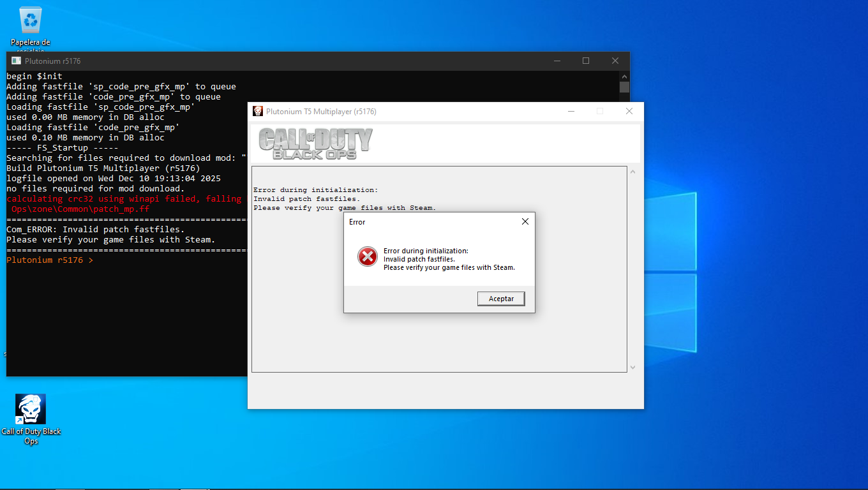Click the Plutonium console title bar icon
The width and height of the screenshot is (868, 490).
click(x=16, y=61)
